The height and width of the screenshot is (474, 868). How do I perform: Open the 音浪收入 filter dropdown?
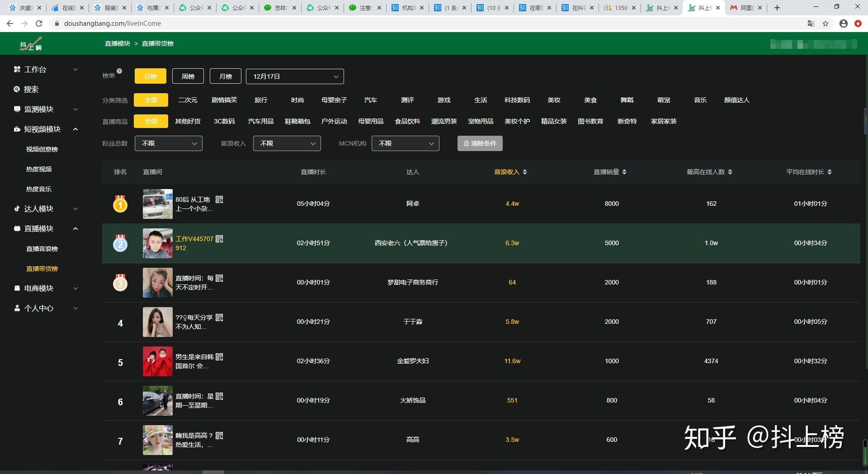[287, 143]
